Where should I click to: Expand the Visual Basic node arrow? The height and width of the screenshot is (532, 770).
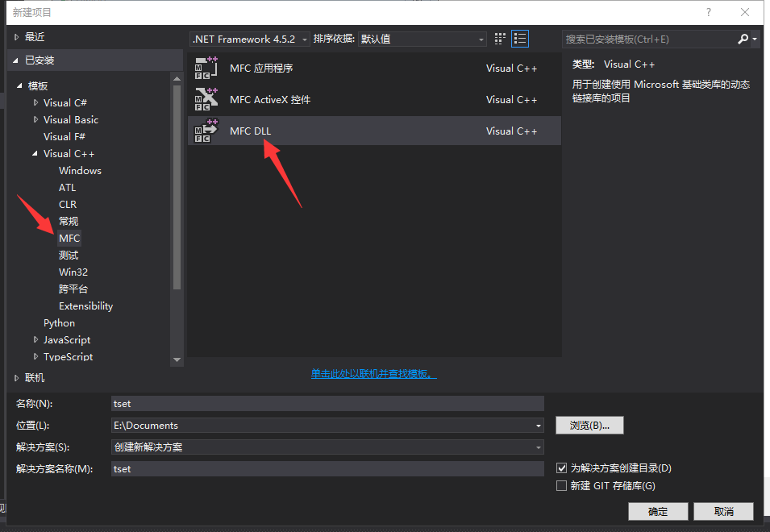[35, 119]
